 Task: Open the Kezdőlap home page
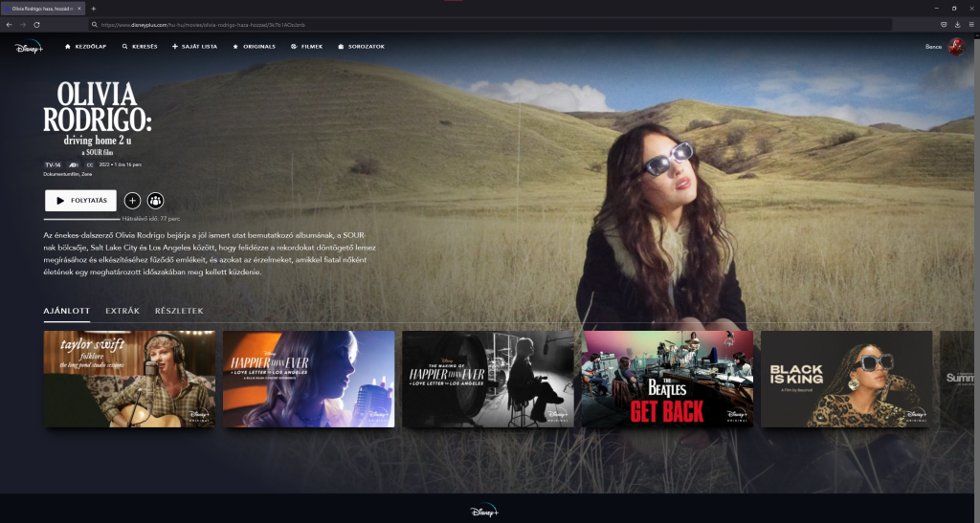[x=85, y=47]
